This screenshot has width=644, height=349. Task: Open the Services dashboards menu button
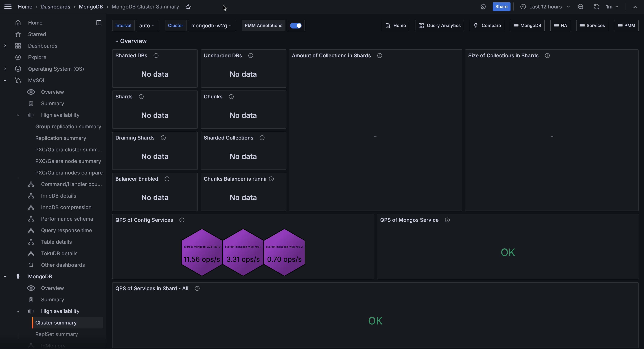click(592, 25)
